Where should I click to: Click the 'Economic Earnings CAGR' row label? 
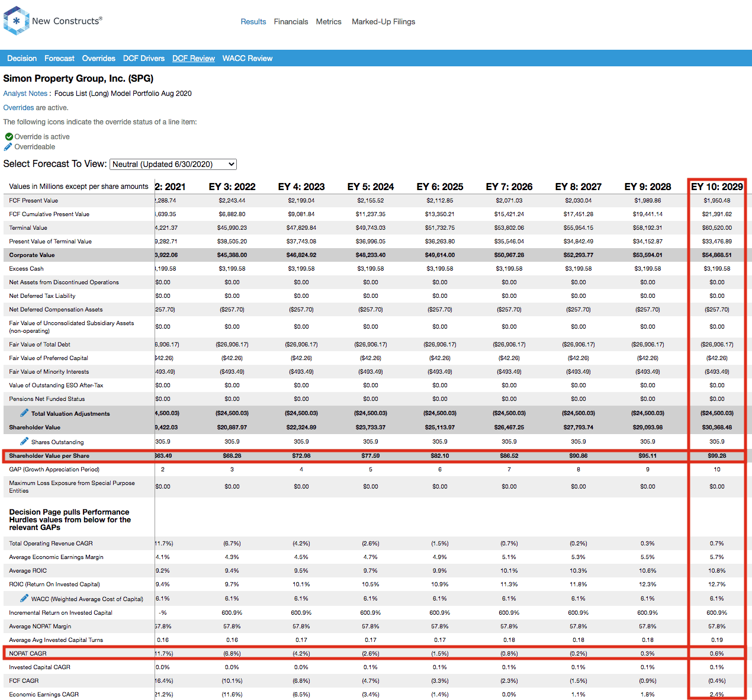pos(44,695)
